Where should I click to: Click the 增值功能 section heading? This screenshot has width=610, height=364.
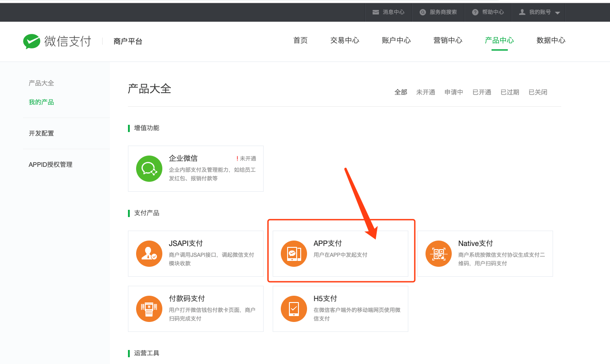147,128
